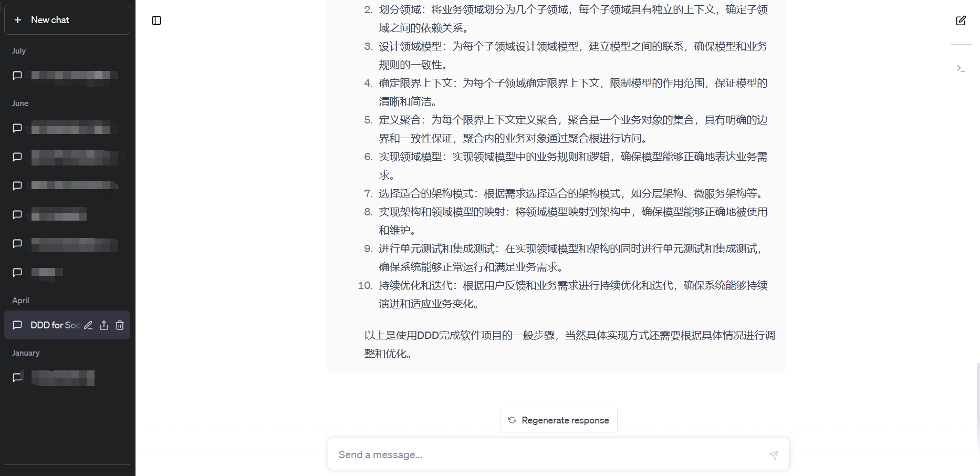Open the chat listed under January
980x476 pixels.
[x=63, y=377]
